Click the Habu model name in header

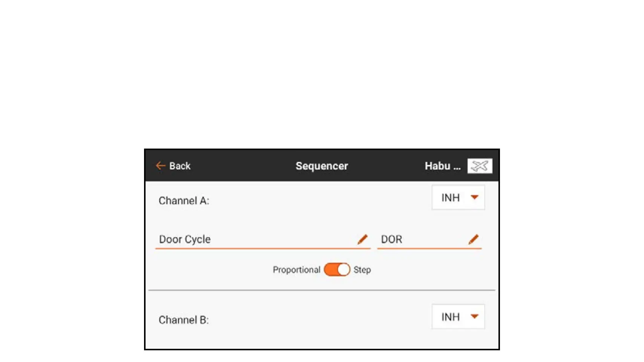[442, 166]
